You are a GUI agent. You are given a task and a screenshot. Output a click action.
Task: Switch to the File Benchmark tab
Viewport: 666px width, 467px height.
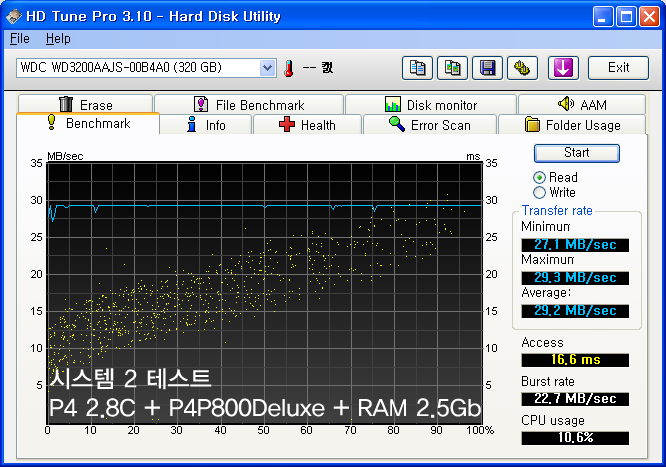click(x=249, y=105)
